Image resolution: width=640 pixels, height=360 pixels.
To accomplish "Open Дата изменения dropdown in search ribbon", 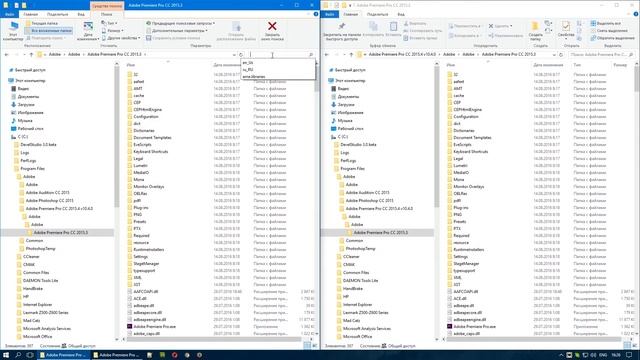I will (88, 31).
